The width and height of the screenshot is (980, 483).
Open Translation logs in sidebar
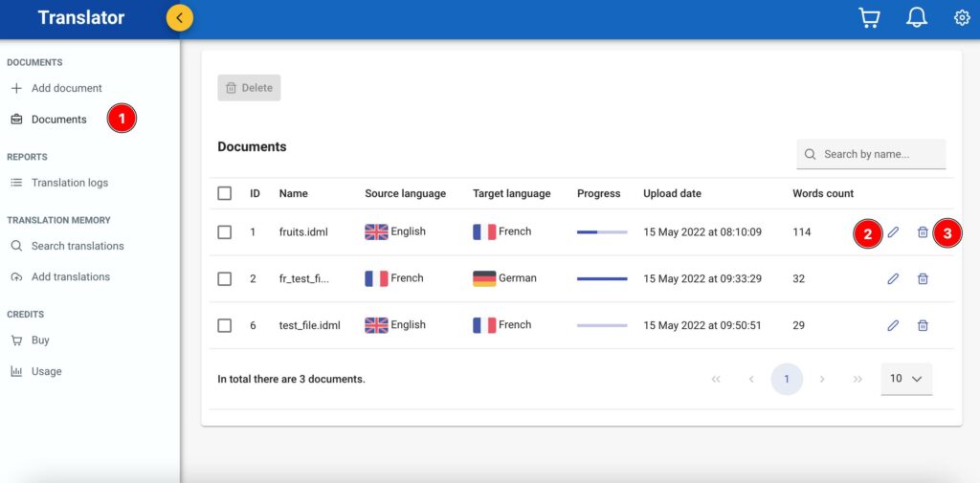point(69,183)
